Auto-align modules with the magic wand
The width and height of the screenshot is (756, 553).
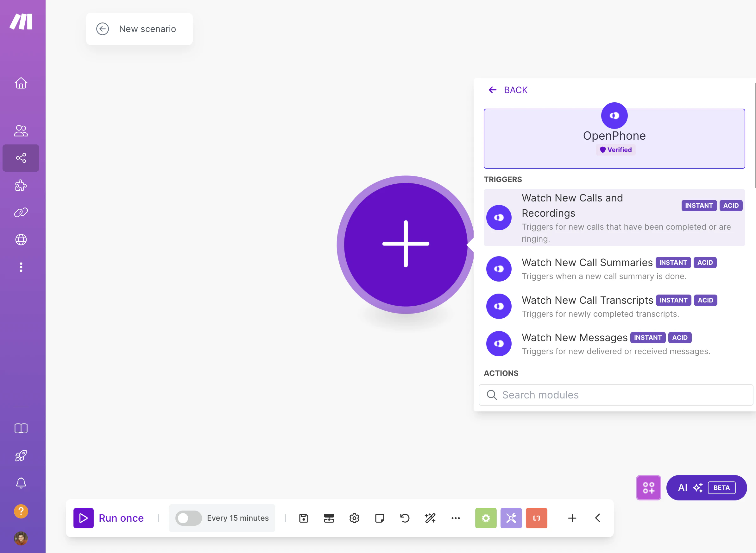430,518
